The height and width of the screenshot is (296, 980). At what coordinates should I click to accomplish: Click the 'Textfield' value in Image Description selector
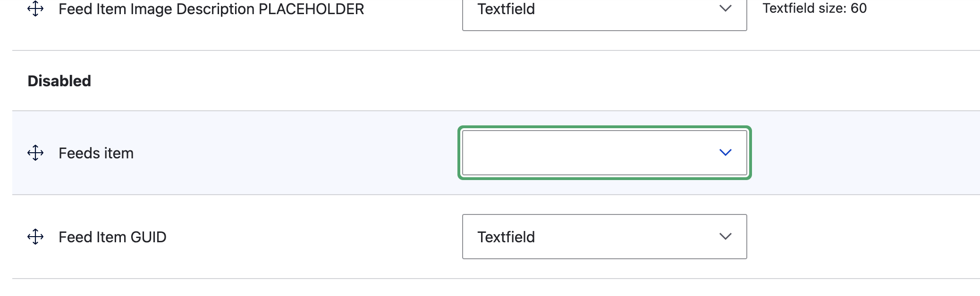click(506, 9)
